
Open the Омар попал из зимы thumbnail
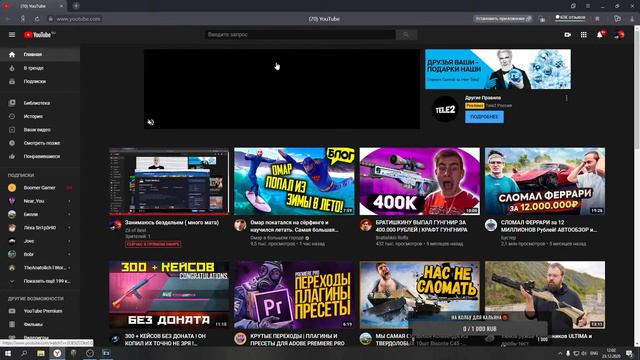tap(294, 181)
